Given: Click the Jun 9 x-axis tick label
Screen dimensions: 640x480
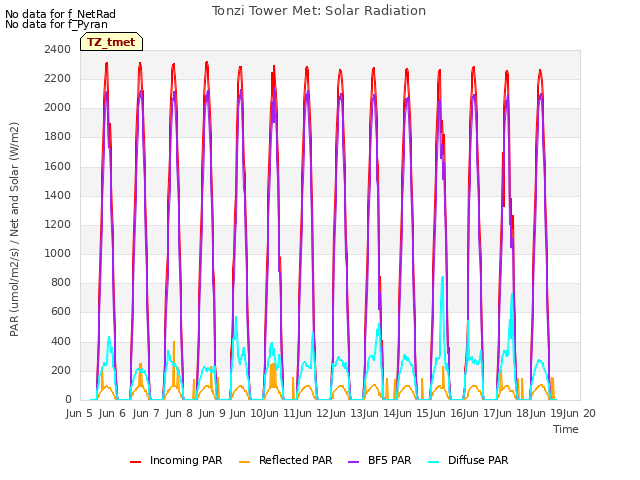Looking at the screenshot, I should tap(212, 413).
